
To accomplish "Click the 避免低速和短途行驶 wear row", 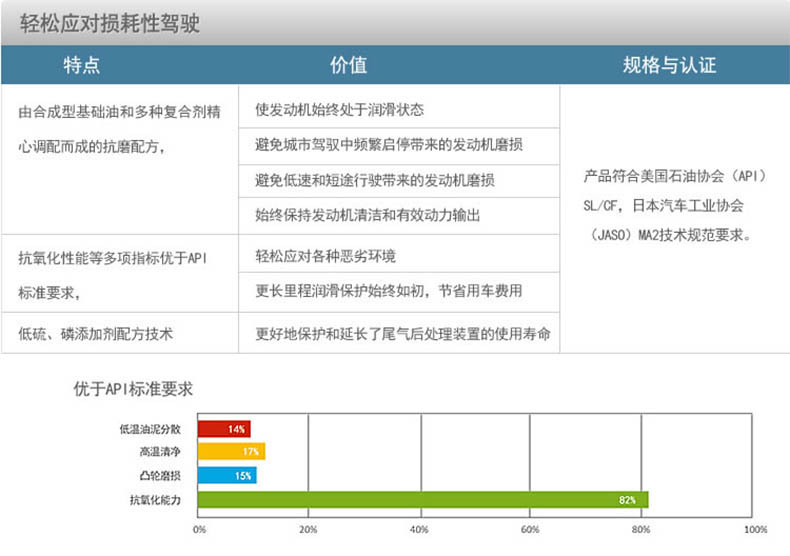I will [375, 180].
